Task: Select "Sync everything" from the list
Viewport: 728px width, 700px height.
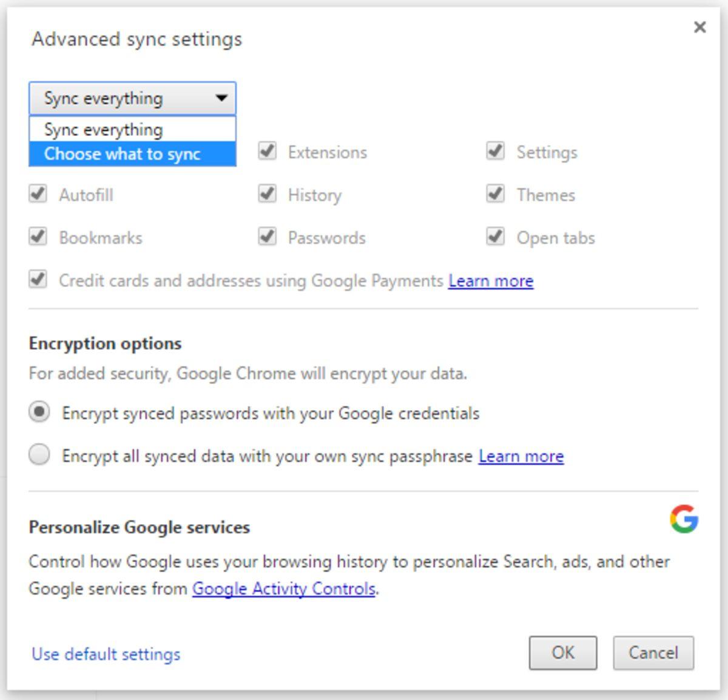Action: 103,129
